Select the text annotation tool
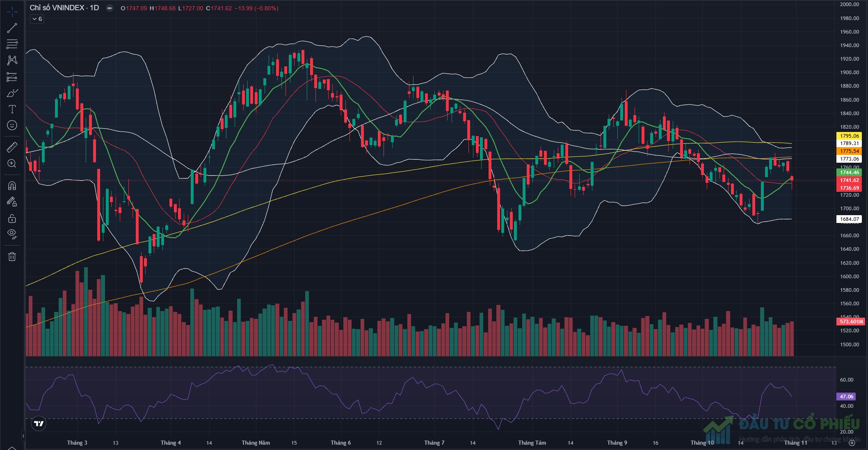 tap(12, 109)
